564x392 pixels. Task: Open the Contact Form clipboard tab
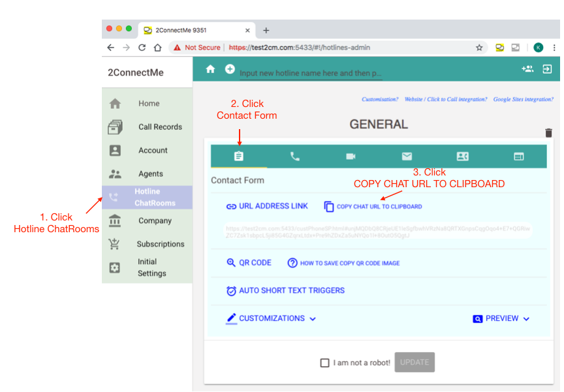point(239,157)
